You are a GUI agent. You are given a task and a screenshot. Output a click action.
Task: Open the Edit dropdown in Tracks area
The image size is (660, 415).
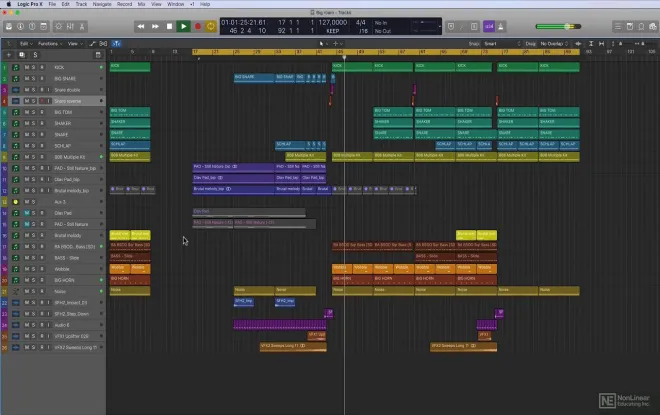click(x=26, y=44)
